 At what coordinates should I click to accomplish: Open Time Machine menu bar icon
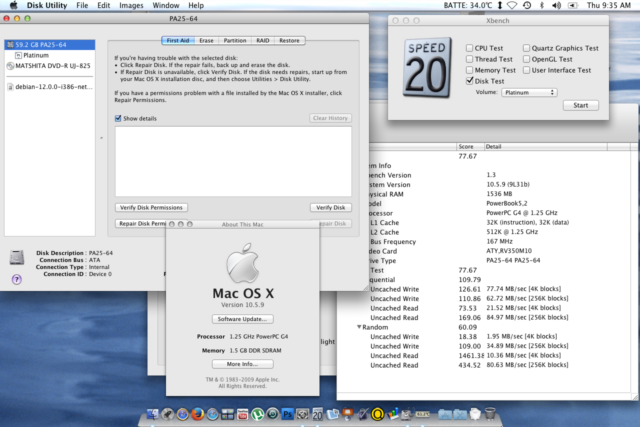[x=527, y=5]
